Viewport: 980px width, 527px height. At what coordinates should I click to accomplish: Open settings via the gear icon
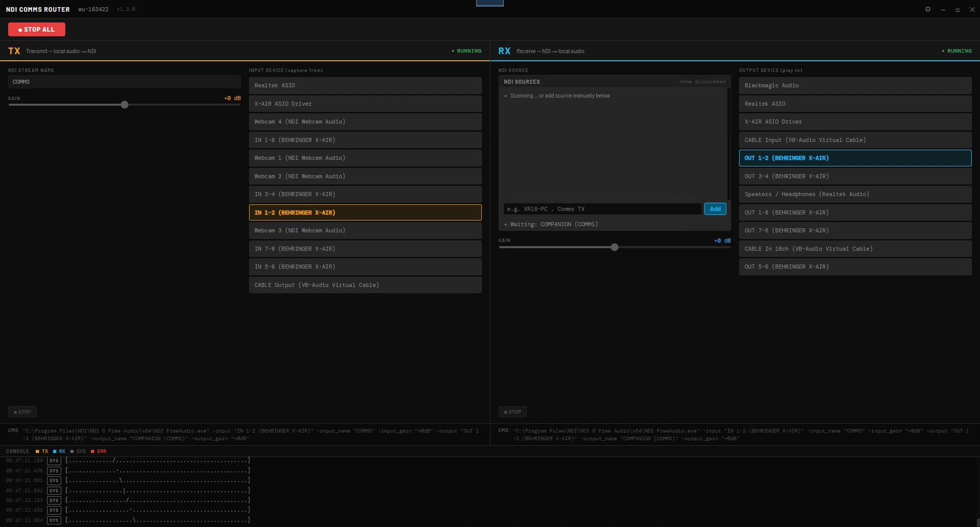coord(927,9)
